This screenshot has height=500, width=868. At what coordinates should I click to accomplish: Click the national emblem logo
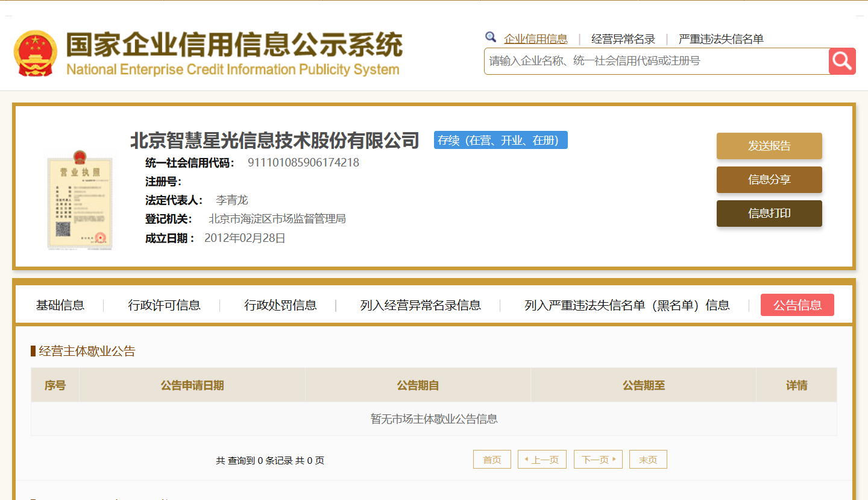(35, 53)
